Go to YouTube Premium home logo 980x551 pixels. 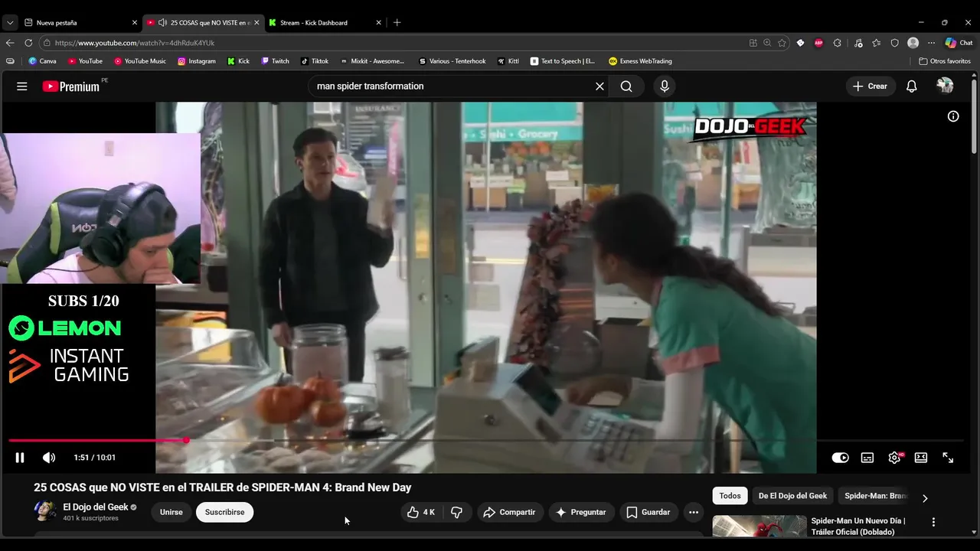[70, 86]
